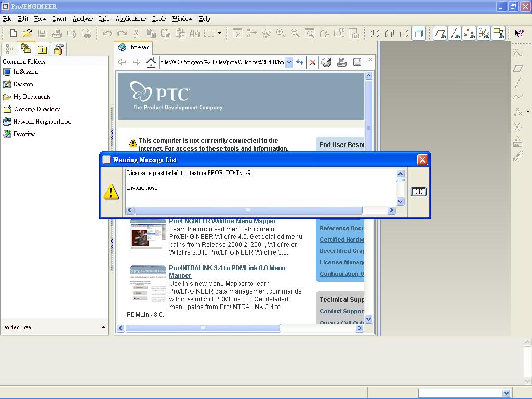
Task: Toggle coordinate systems display
Action: pyautogui.click(x=484, y=33)
